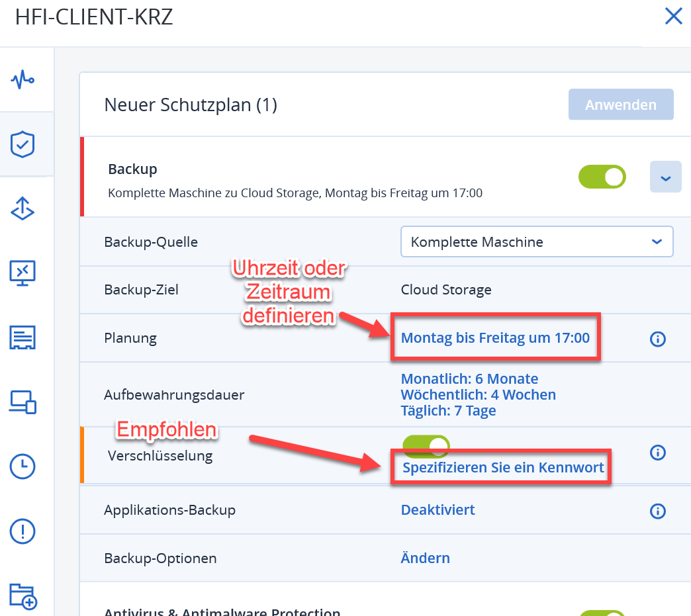Screen dimensions: 691x616
Task: Collapse the Backup section chevron
Action: [x=665, y=177]
